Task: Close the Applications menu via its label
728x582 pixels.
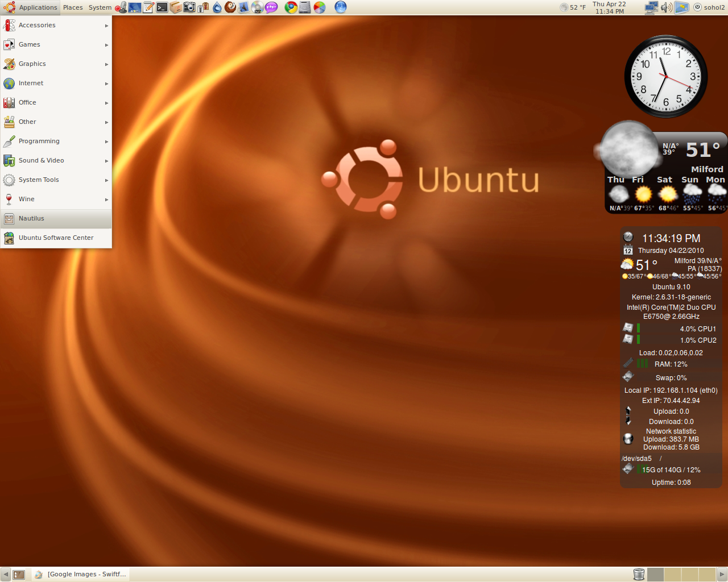Action: (x=38, y=7)
